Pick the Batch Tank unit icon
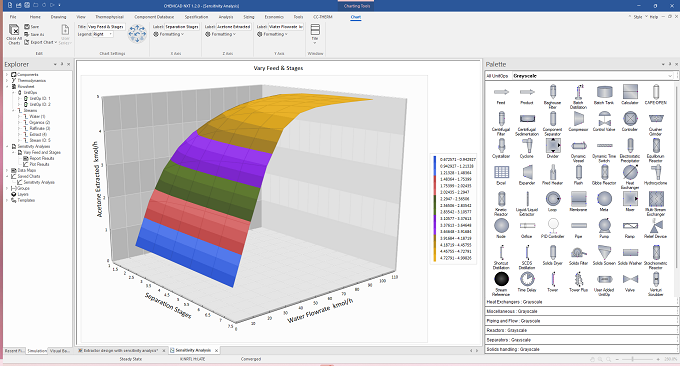Screen dimensions: 680x366 pos(604,92)
